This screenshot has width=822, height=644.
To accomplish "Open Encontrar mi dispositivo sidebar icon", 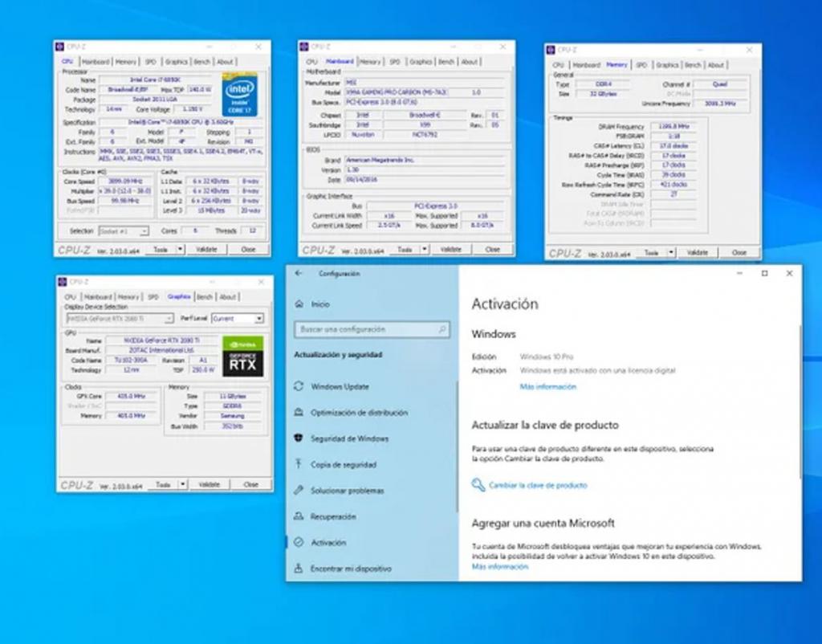I will (299, 569).
